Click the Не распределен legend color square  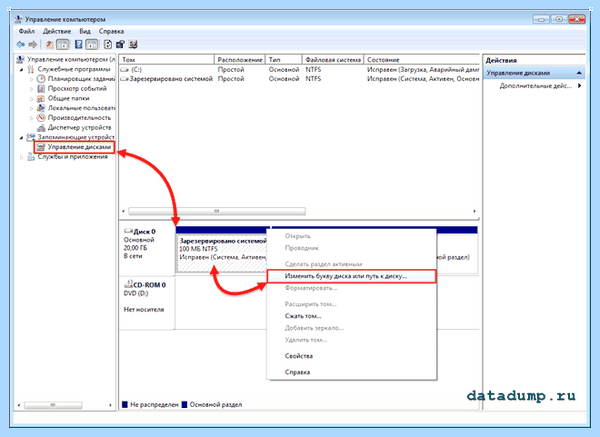point(125,404)
